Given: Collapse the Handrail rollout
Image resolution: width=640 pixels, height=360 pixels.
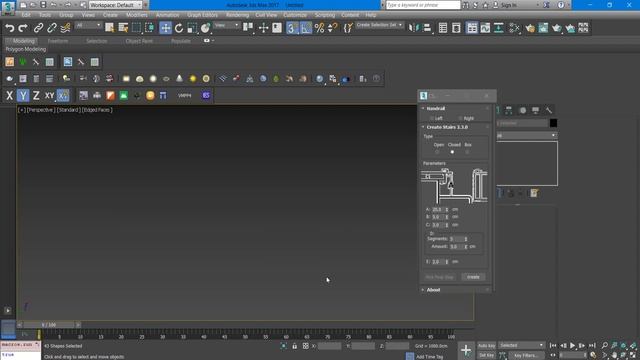Looking at the screenshot, I should [x=455, y=109].
